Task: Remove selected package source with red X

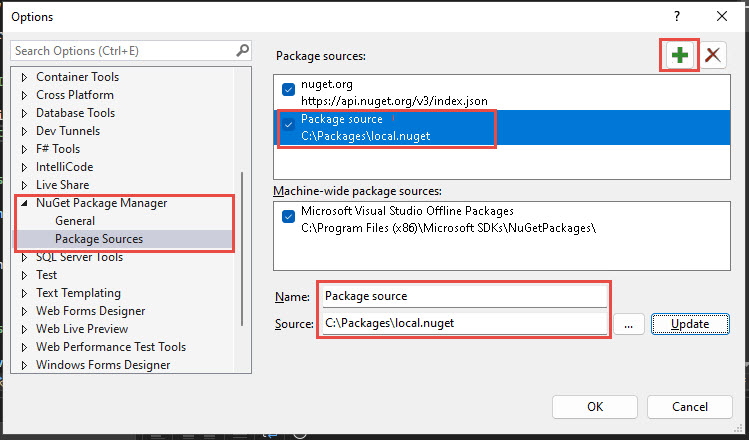Action: (713, 55)
